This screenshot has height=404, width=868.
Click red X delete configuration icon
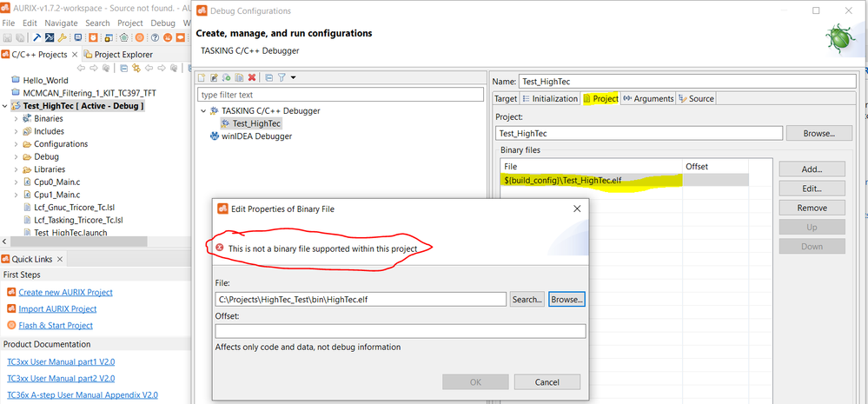coord(252,77)
